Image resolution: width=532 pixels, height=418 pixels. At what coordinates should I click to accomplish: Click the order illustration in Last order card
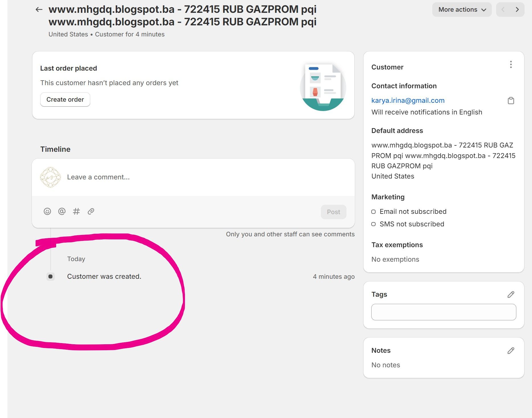pos(323,87)
